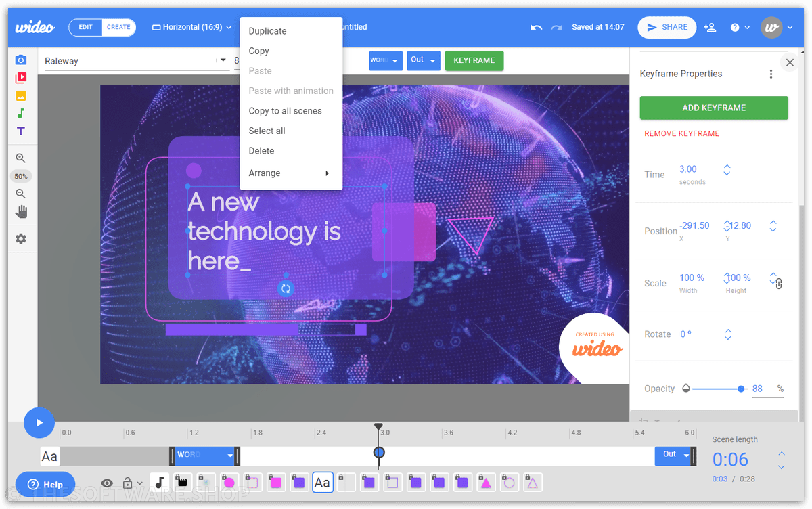Expand the lock options arrow

[139, 483]
